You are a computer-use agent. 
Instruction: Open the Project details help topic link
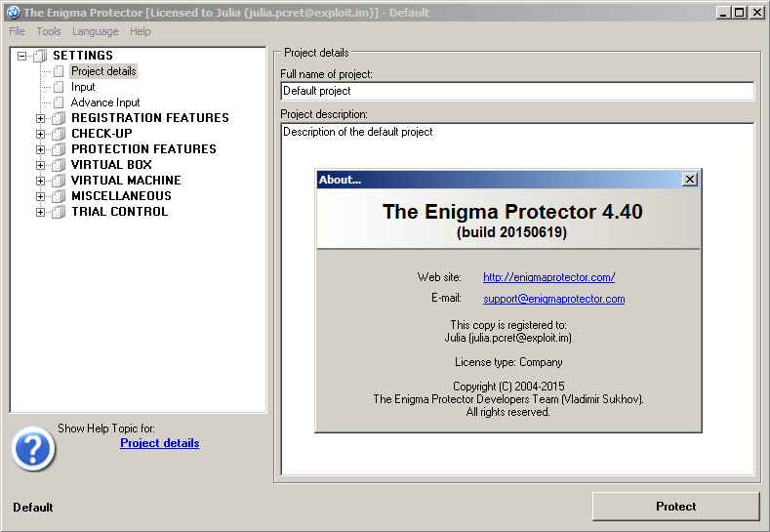[x=160, y=443]
